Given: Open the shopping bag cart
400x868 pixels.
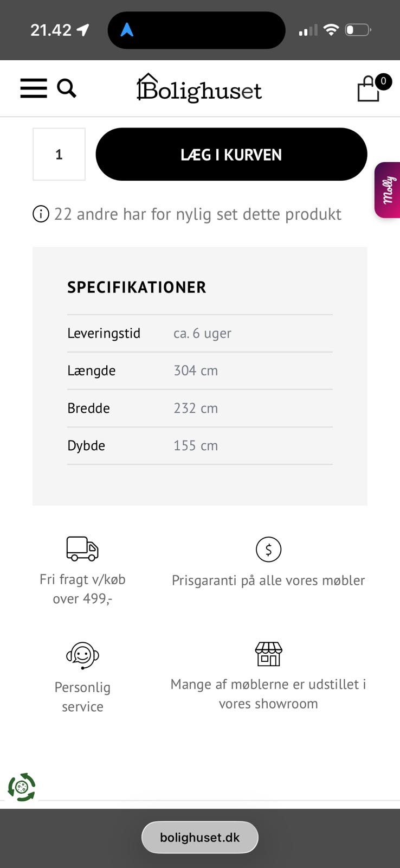Looking at the screenshot, I should [370, 88].
